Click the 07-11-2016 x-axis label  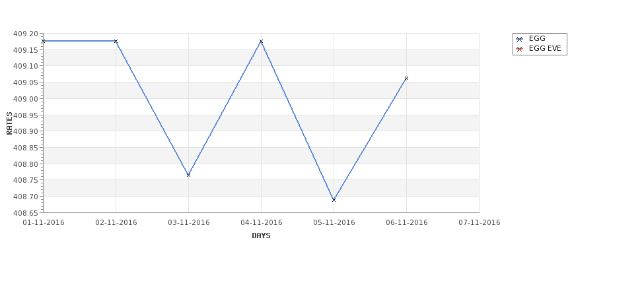(x=480, y=223)
